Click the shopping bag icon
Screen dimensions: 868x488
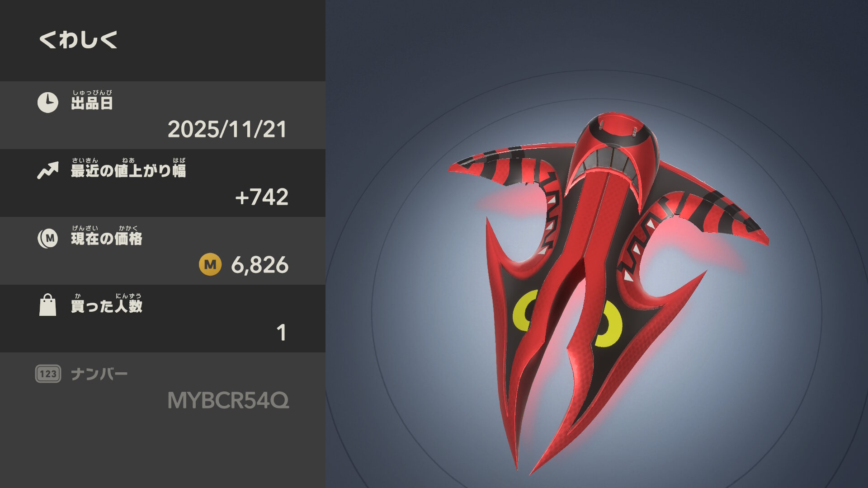(x=47, y=305)
